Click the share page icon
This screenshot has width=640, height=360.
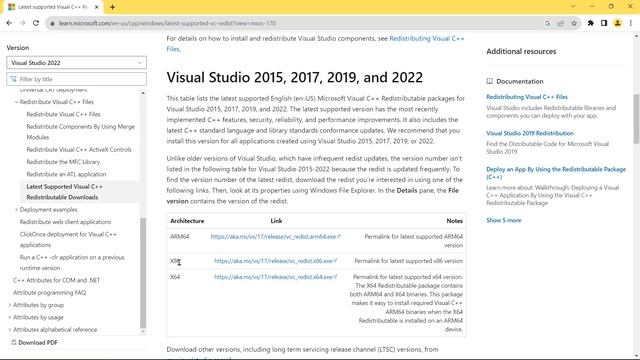(x=561, y=23)
